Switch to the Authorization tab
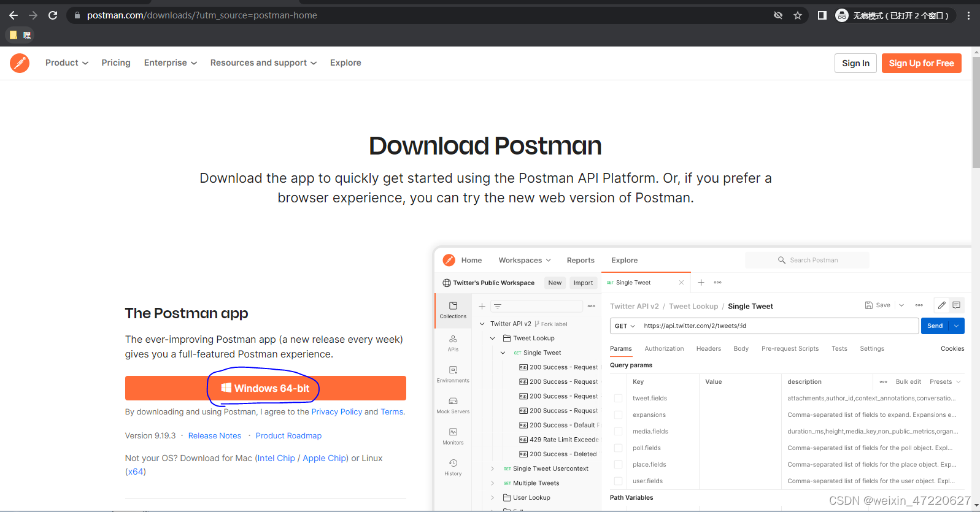 coord(664,348)
